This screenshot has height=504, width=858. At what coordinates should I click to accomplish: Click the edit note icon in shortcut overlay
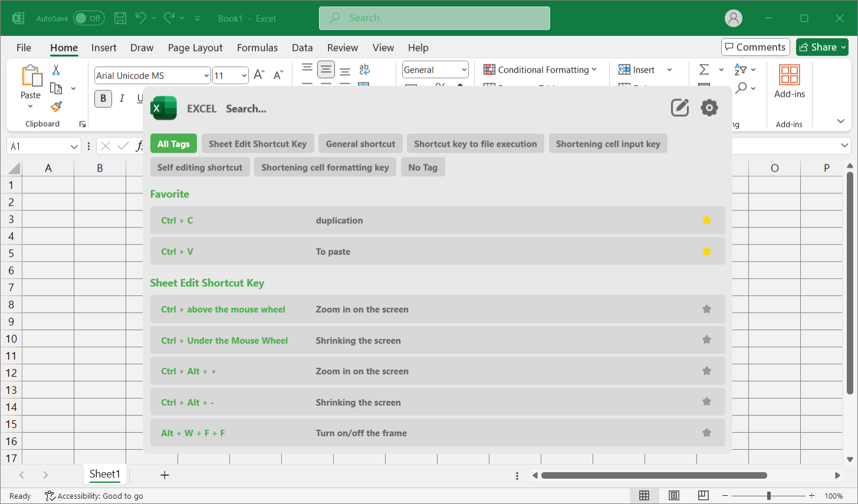(680, 107)
